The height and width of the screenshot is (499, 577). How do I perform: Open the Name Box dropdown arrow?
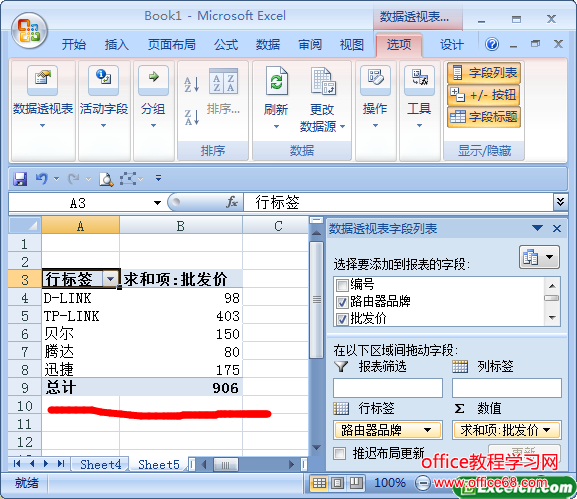click(x=157, y=203)
